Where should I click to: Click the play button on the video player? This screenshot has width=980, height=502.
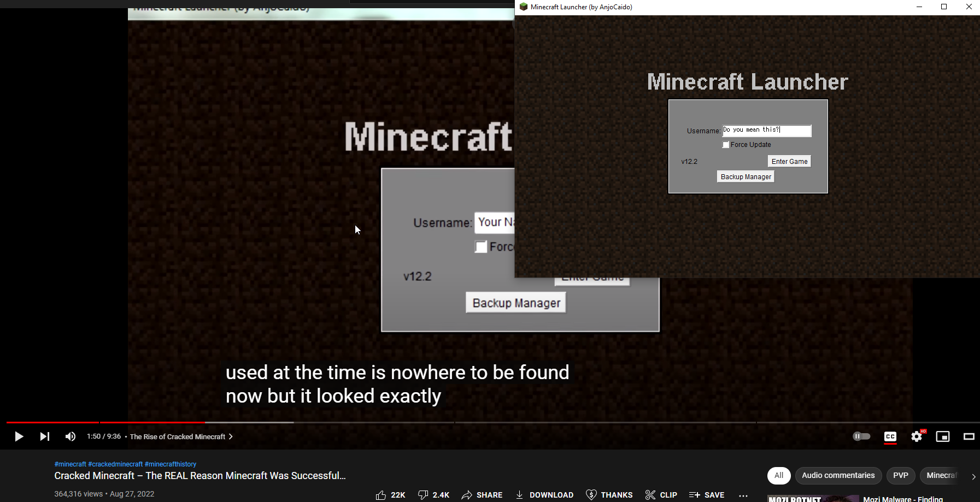[19, 436]
